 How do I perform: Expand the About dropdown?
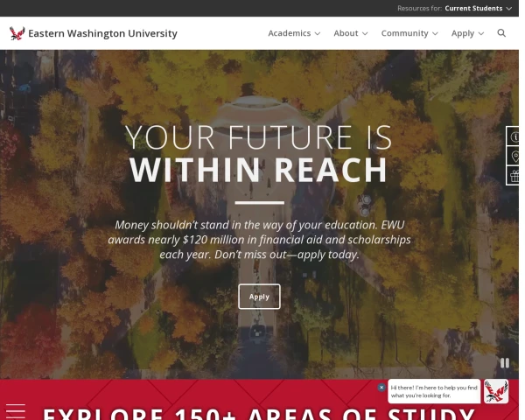coord(351,33)
